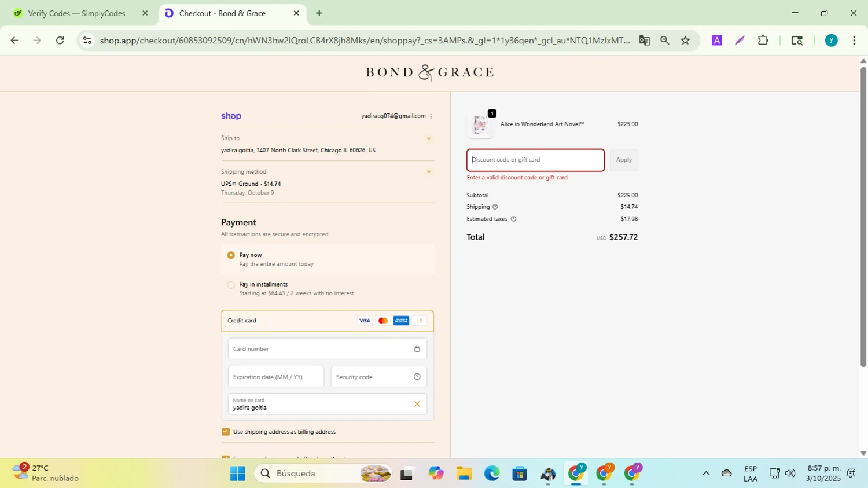Click the Security code field
Viewport: 868px width, 488px height.
point(379,377)
